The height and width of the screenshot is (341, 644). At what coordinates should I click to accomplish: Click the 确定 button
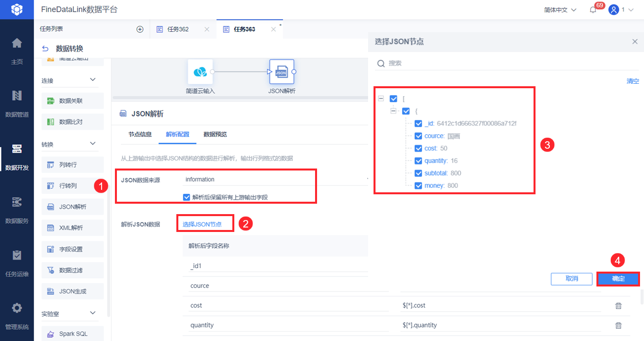(x=618, y=279)
